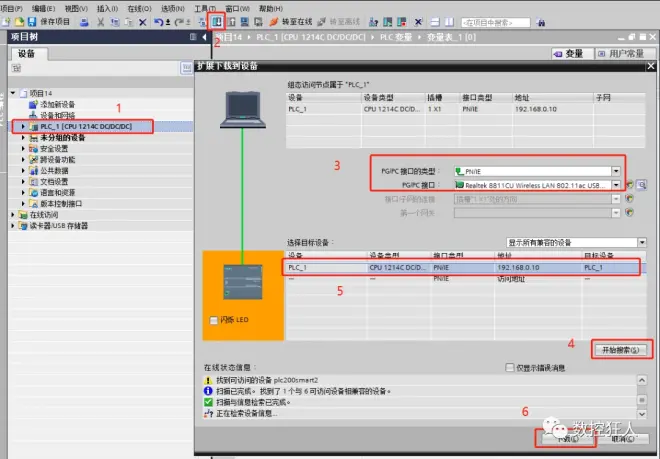
Task: Select the PLC_1 row at 192.168.0.10
Action: pyautogui.click(x=466, y=267)
